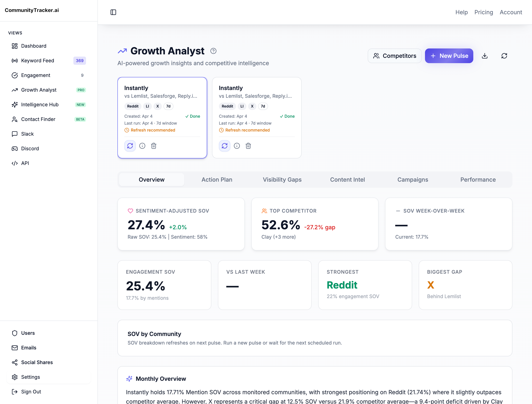Download the report via download icon
Viewport: 532px width, 404px height.
pyautogui.click(x=485, y=56)
